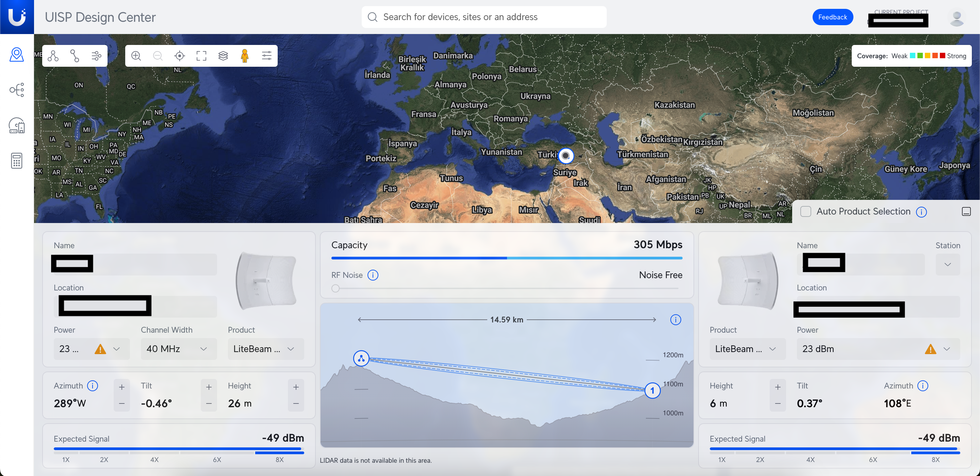Open the Ubiquiti logo home
The width and height of the screenshot is (980, 476).
[17, 17]
